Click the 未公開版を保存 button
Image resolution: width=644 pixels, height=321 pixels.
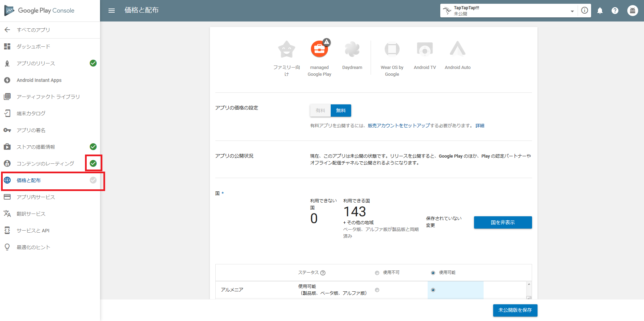click(515, 310)
